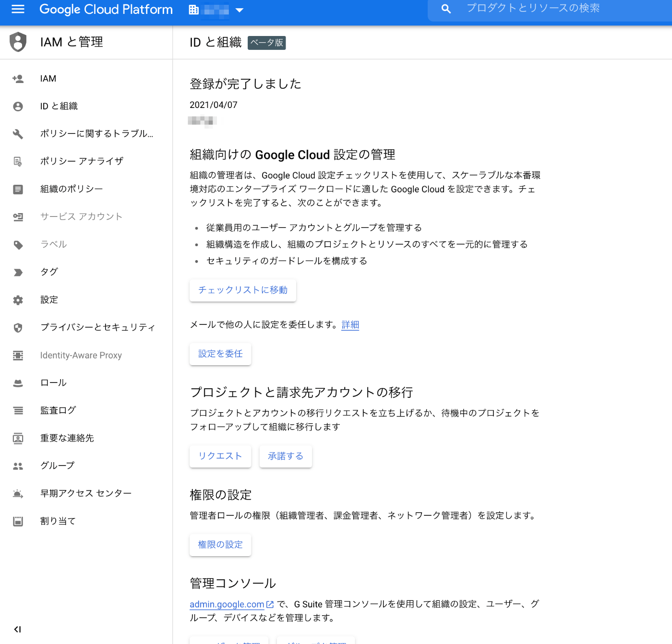Screen dimensions: 672x644
Task: Click the サービス アカウント key icon
Action: pos(18,217)
